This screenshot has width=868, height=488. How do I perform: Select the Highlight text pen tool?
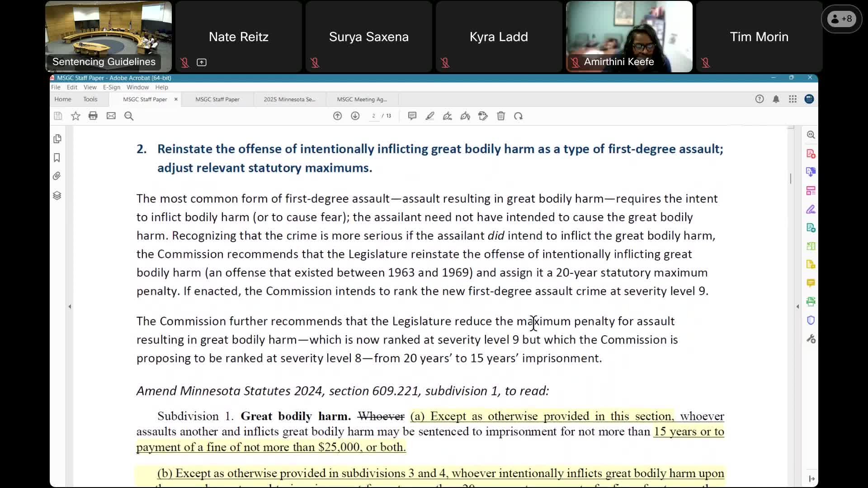point(430,116)
